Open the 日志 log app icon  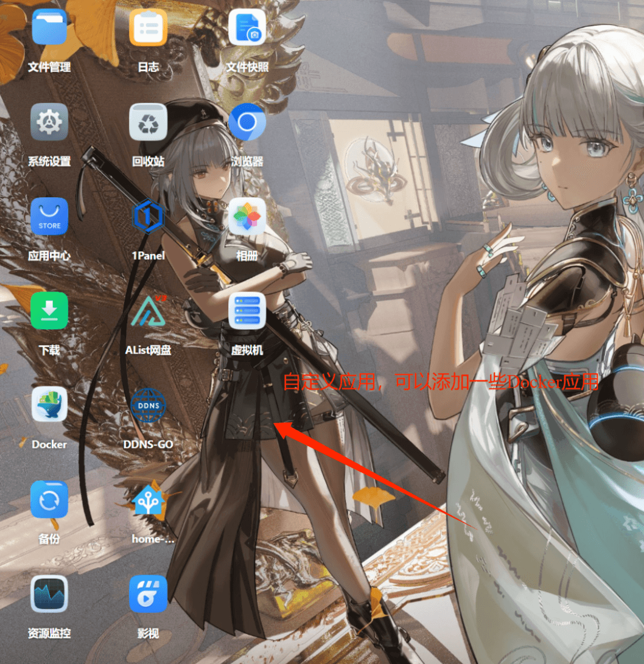click(x=148, y=27)
